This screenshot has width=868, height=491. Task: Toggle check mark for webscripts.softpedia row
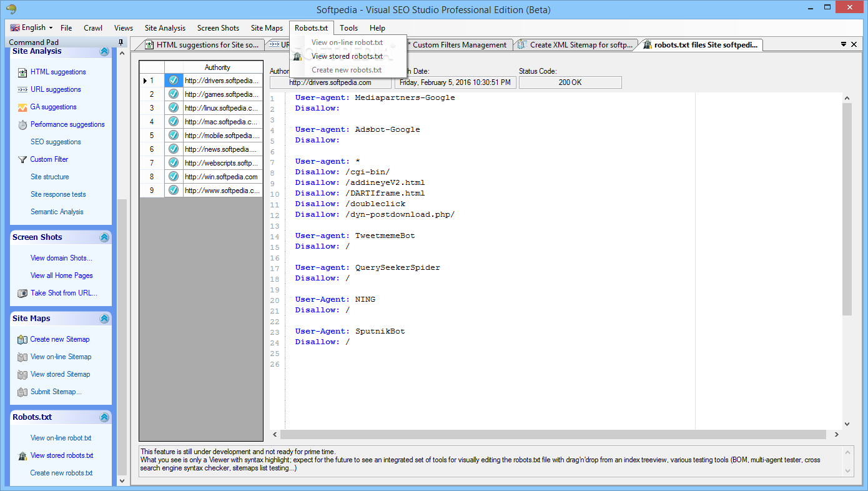(174, 163)
